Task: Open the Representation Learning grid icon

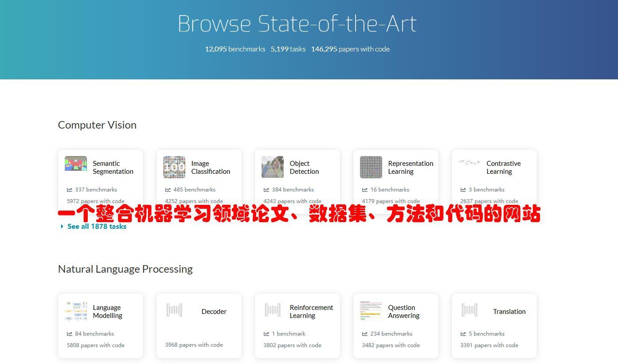Action: pos(371,167)
